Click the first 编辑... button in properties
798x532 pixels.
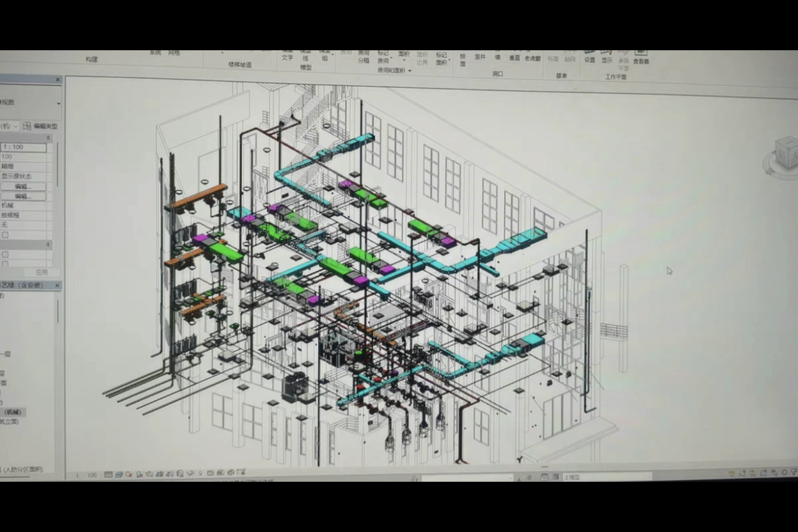coord(23,187)
